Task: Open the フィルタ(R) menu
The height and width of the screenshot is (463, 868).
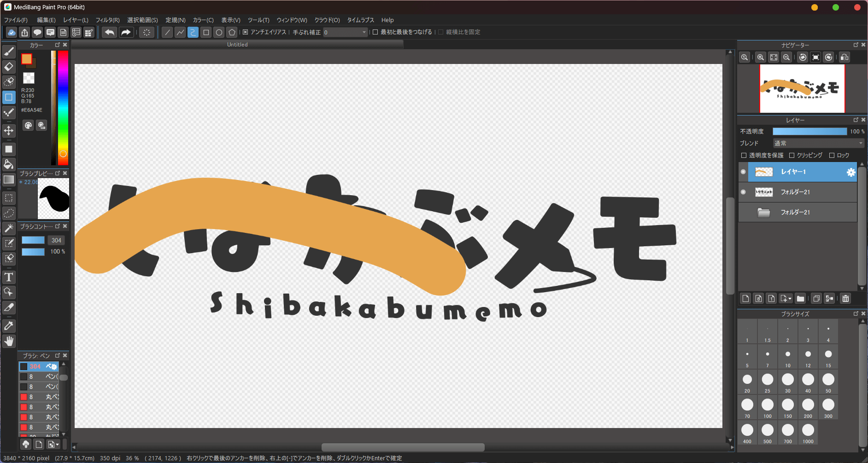Action: click(x=107, y=20)
